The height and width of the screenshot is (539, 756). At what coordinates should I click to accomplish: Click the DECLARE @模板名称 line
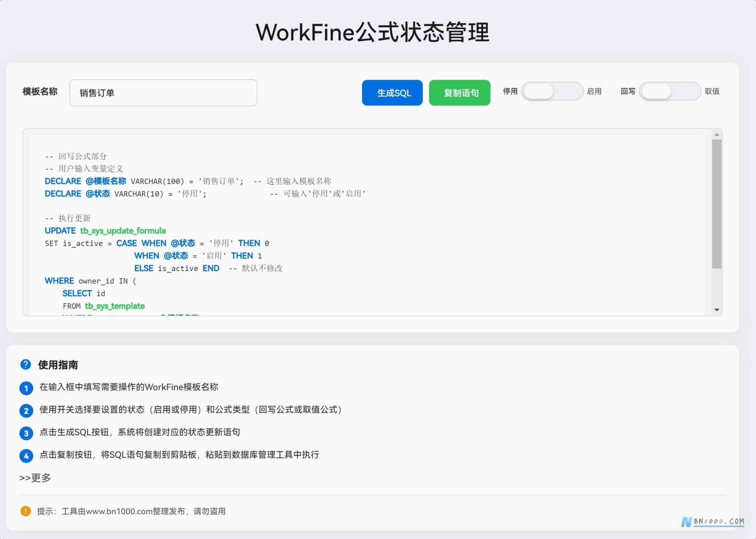click(188, 181)
